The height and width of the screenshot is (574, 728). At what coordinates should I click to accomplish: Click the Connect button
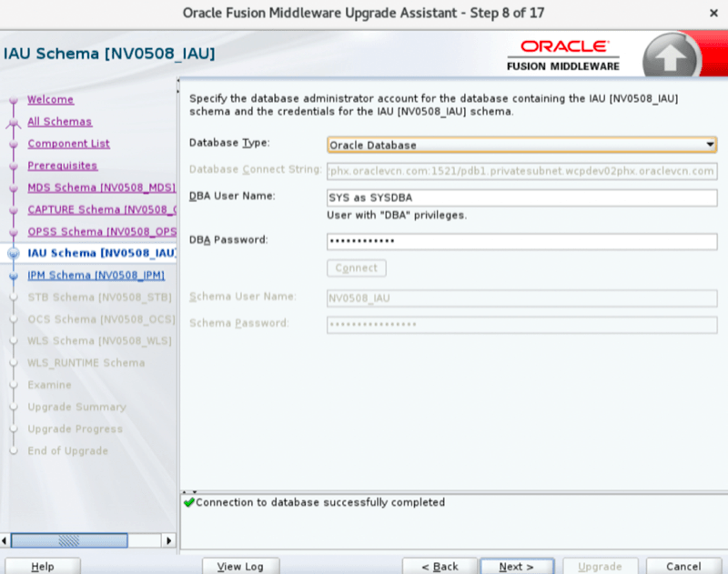tap(356, 268)
